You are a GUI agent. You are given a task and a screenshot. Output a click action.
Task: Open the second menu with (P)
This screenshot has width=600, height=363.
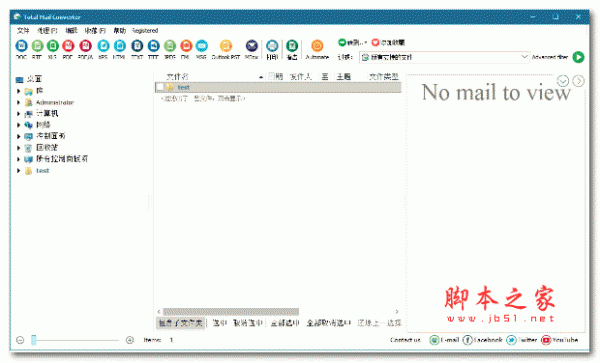(x=47, y=31)
